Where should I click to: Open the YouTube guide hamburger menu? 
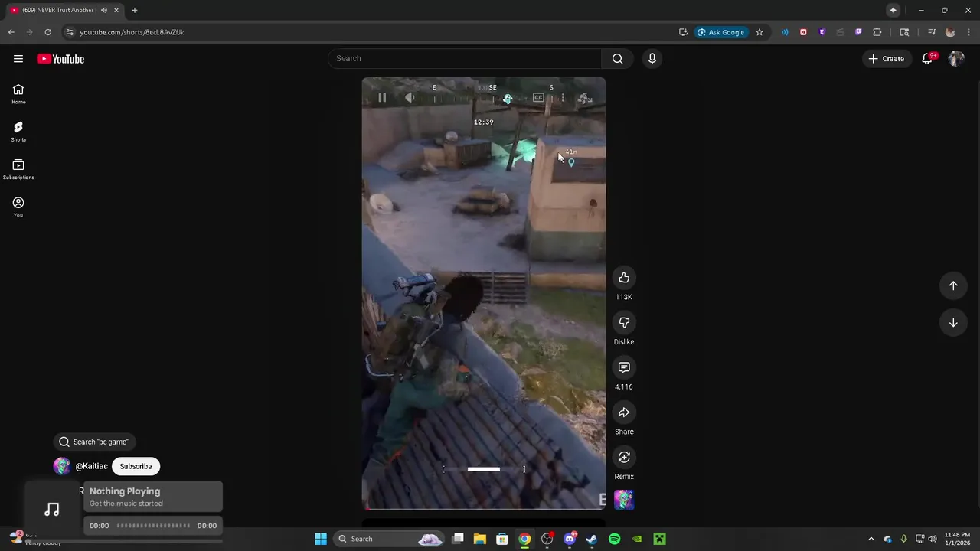18,59
